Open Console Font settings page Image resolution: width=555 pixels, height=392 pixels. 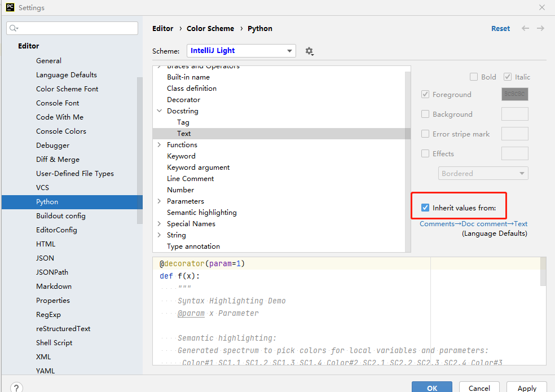point(58,103)
